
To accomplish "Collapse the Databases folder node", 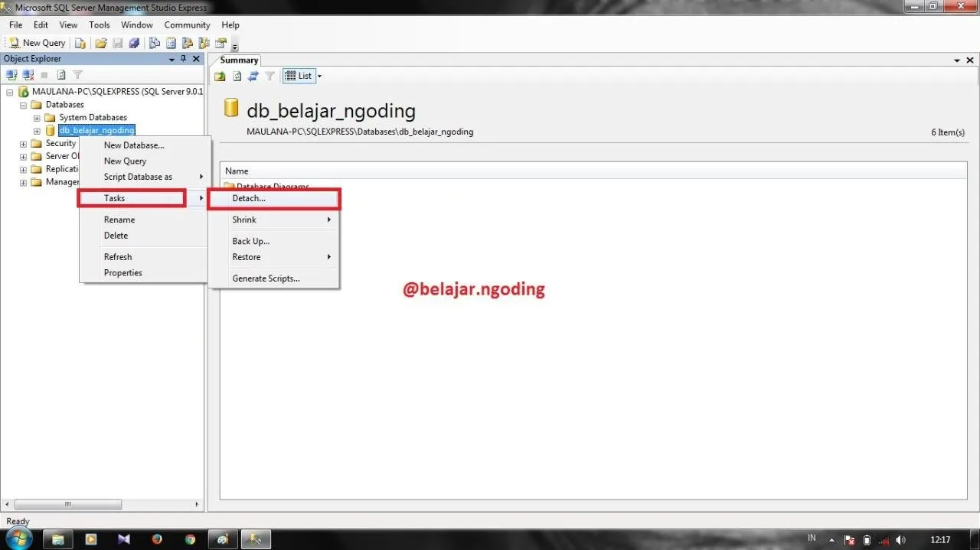I will pyautogui.click(x=23, y=105).
